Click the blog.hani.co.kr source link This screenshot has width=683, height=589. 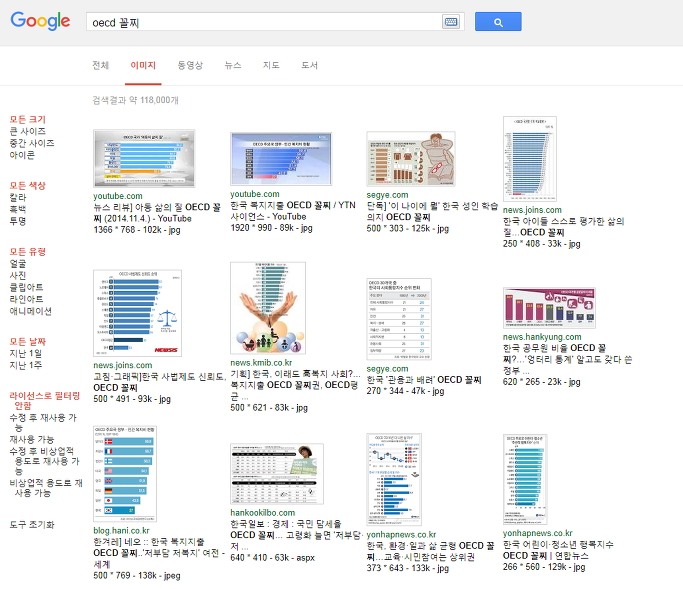(x=121, y=531)
